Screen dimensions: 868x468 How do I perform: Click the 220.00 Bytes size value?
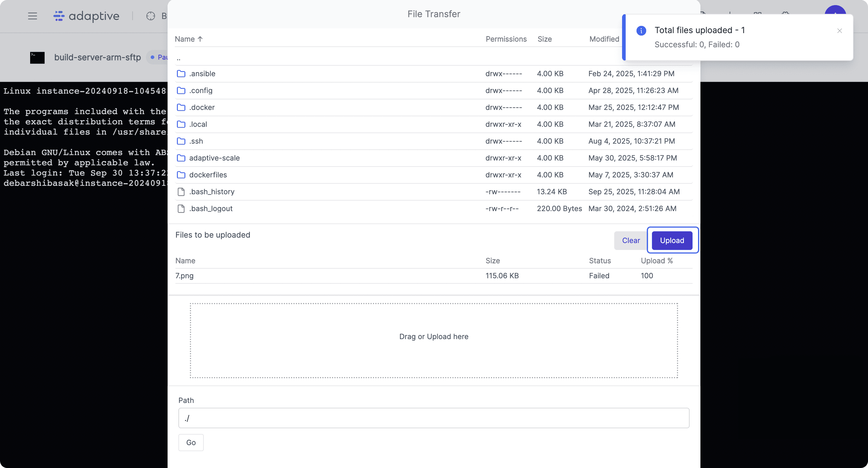point(559,208)
